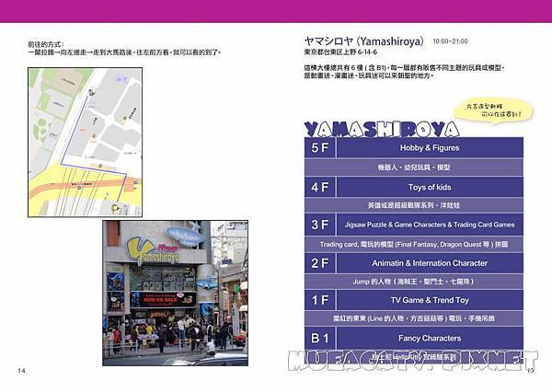The height and width of the screenshot is (392, 552).
Task: Click the 4 F floor label
Action: click(x=320, y=187)
